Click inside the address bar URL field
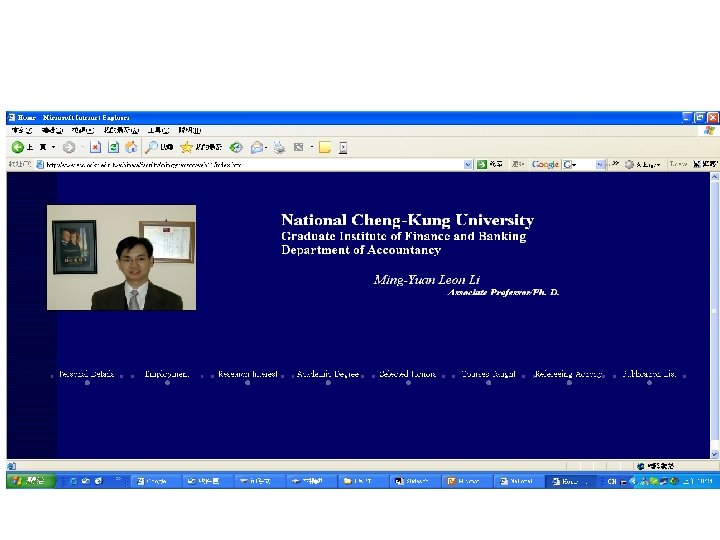This screenshot has width=720, height=540. pyautogui.click(x=253, y=164)
